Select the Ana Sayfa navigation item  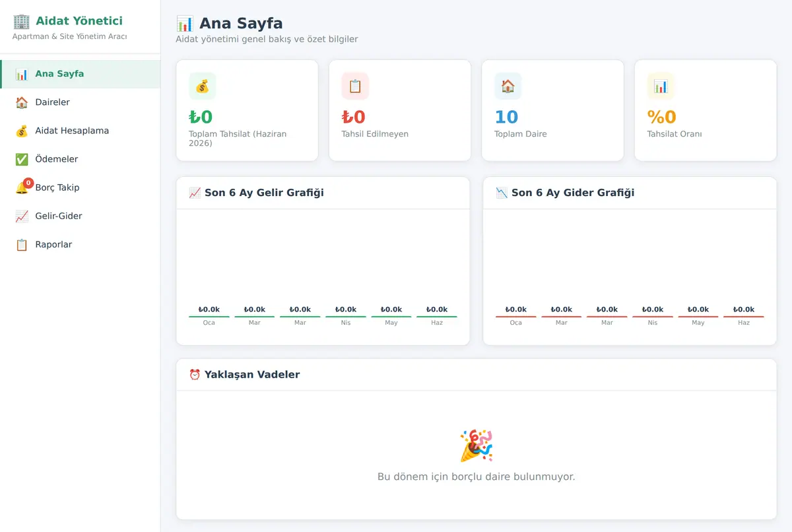[80, 74]
